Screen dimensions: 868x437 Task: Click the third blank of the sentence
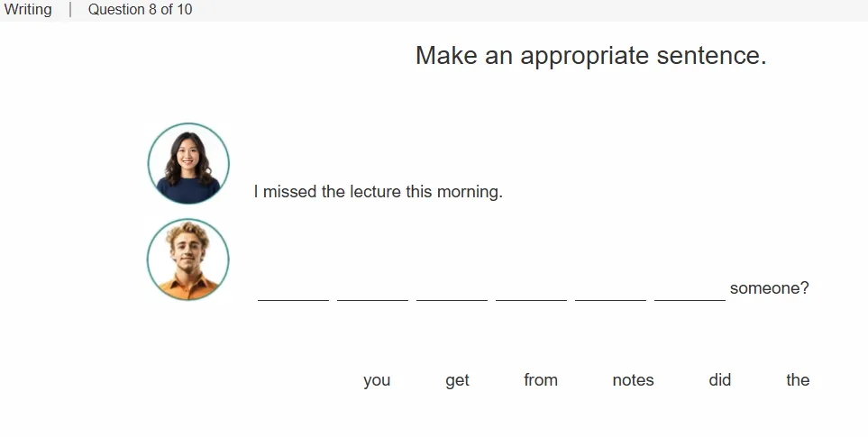click(x=452, y=290)
